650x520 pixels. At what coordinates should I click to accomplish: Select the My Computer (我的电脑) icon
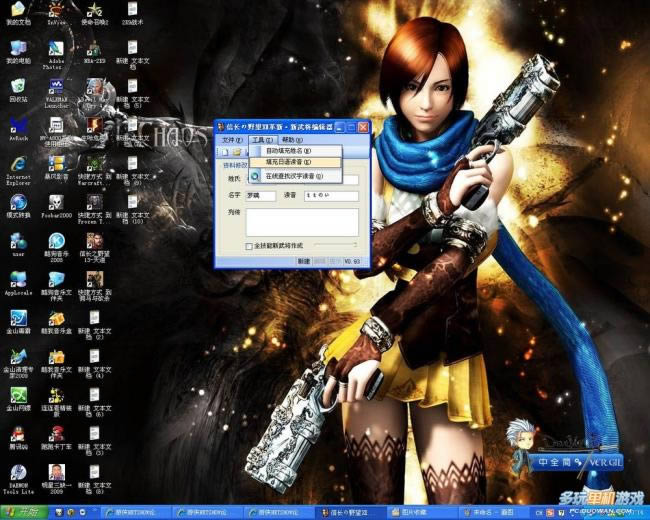[18, 48]
